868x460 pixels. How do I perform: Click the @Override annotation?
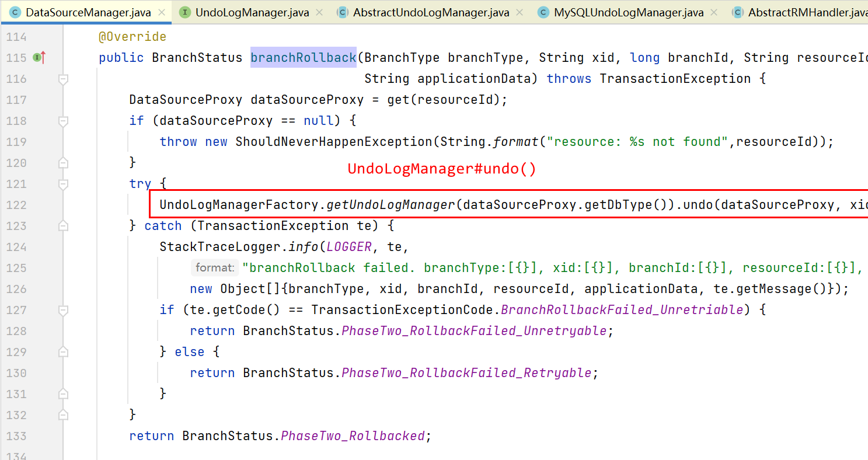click(x=133, y=37)
